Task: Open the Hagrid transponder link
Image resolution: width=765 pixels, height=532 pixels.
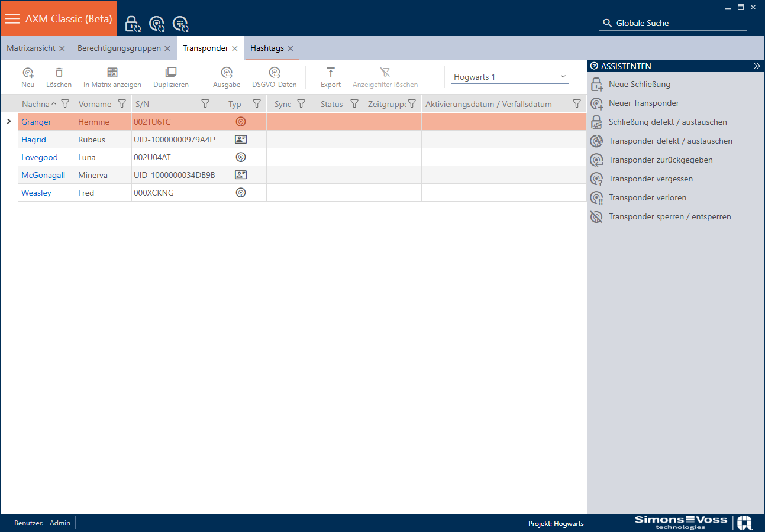Action: pyautogui.click(x=34, y=140)
